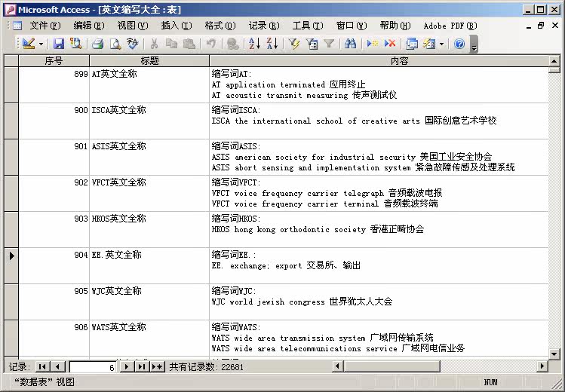Click the horizontal scrollbar thumb
Image resolution: width=565 pixels, height=392 pixels.
(x=392, y=366)
